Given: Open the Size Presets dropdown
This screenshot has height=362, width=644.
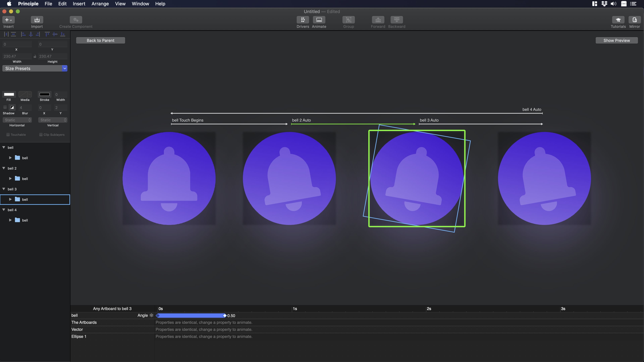Looking at the screenshot, I should (x=35, y=68).
